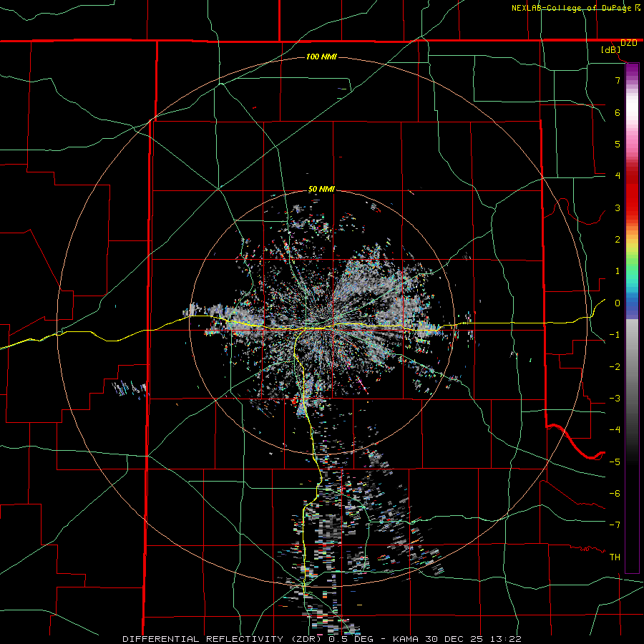The width and height of the screenshot is (644, 644).
Task: Click the DZD legend title
Action: coord(629,43)
